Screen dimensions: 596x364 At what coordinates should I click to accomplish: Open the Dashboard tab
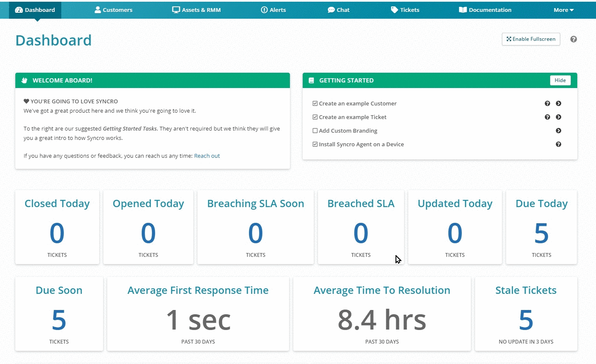click(x=35, y=10)
